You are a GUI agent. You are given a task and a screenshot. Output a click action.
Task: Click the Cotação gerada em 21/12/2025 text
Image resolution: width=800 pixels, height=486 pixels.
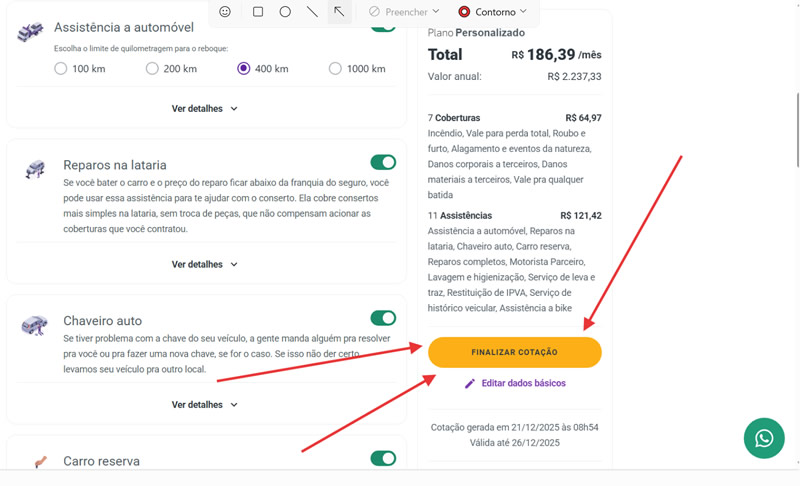(x=514, y=427)
